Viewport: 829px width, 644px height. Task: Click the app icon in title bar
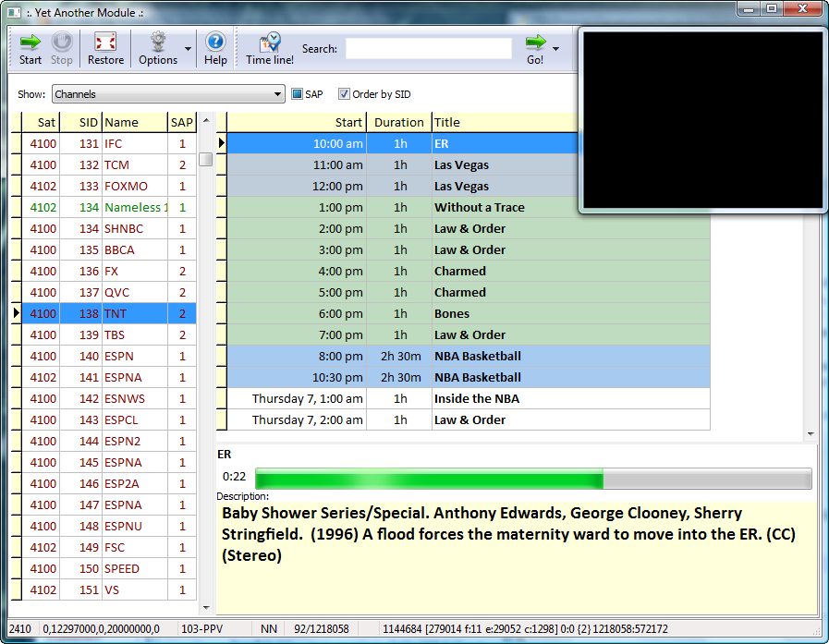click(x=15, y=12)
